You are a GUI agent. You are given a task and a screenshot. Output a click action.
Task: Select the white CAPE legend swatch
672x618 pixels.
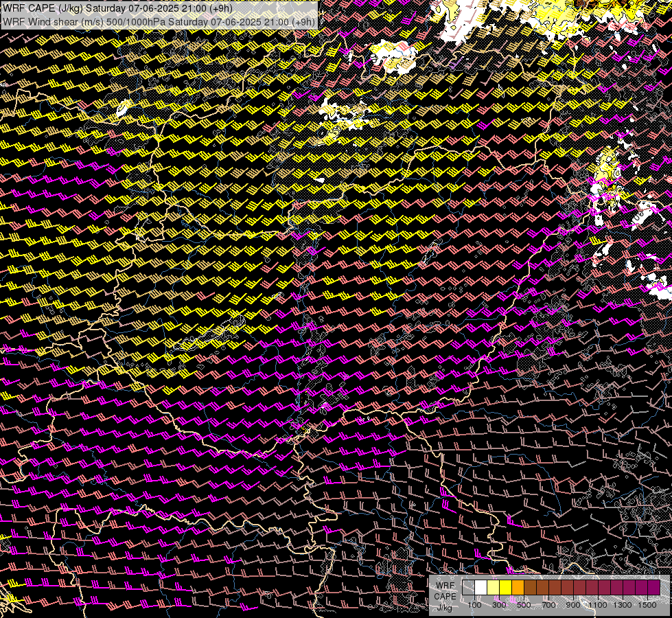[x=481, y=588]
